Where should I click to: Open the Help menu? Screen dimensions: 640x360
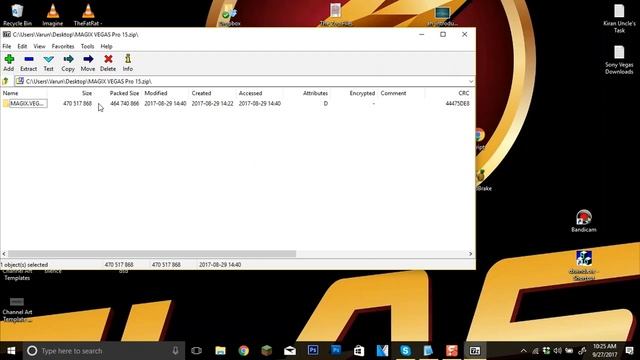[107, 47]
